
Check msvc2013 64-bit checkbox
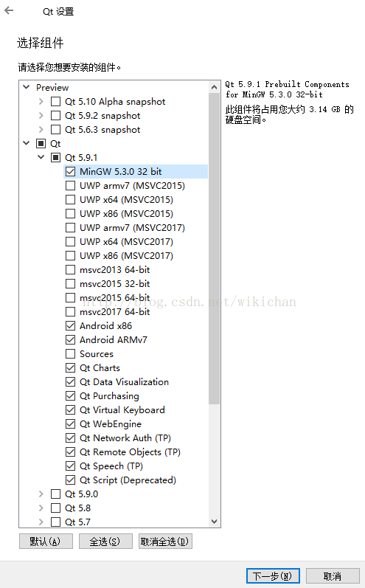pyautogui.click(x=70, y=269)
